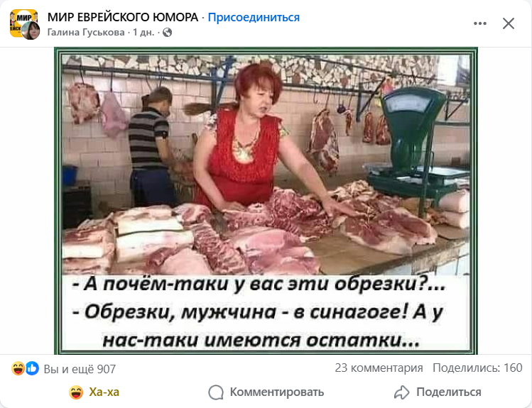
Task: Click the speech bubble comment icon
Action: click(x=216, y=392)
